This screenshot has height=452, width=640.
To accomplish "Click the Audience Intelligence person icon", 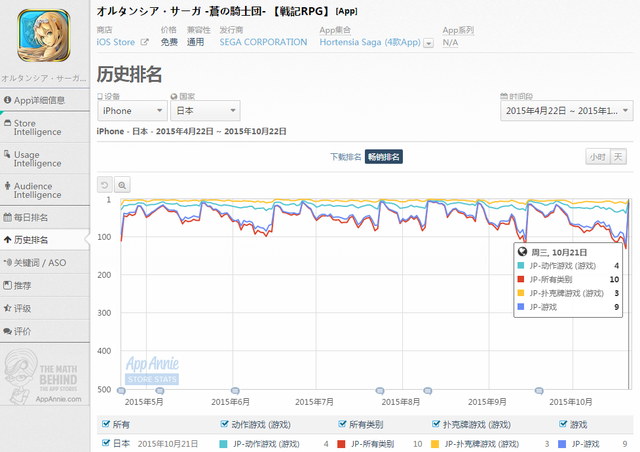I will (7, 186).
